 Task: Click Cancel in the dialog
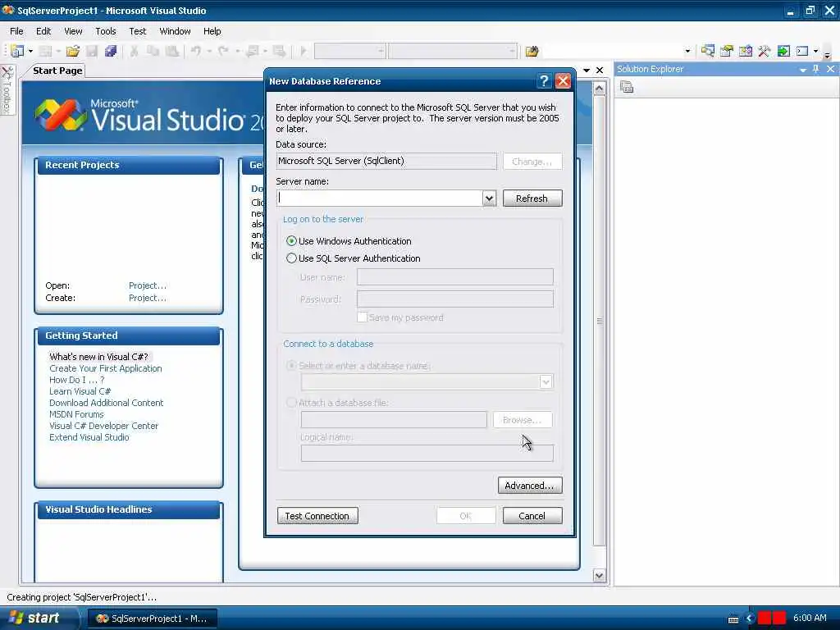click(x=532, y=516)
